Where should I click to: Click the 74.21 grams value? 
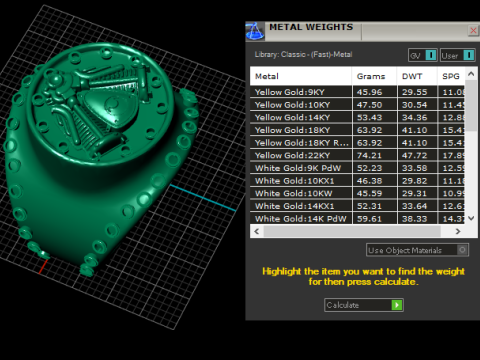point(369,156)
